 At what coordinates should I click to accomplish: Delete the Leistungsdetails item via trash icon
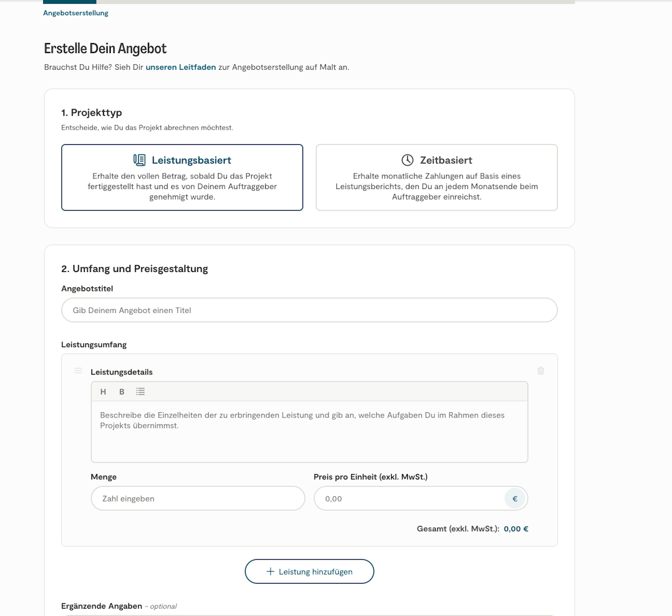[x=541, y=371]
